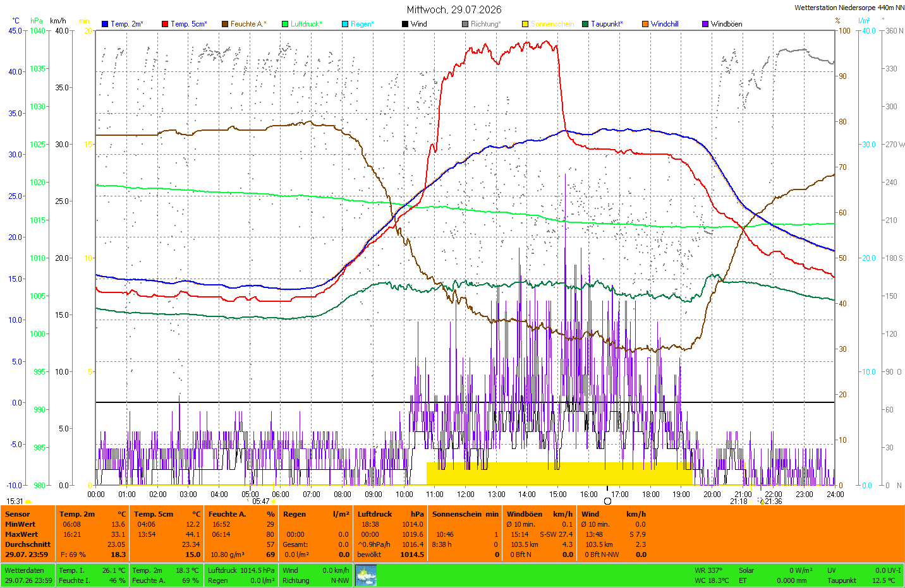
Task: Click the blue Temp. 2m legend swatch
Action: point(105,24)
